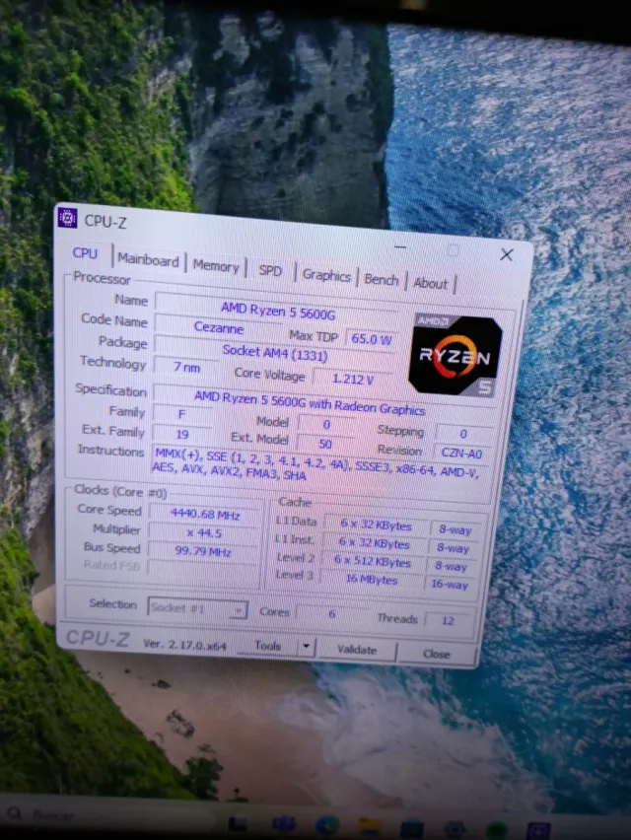Switch to the Mainboard tab
This screenshot has height=840, width=631.
tap(148, 260)
